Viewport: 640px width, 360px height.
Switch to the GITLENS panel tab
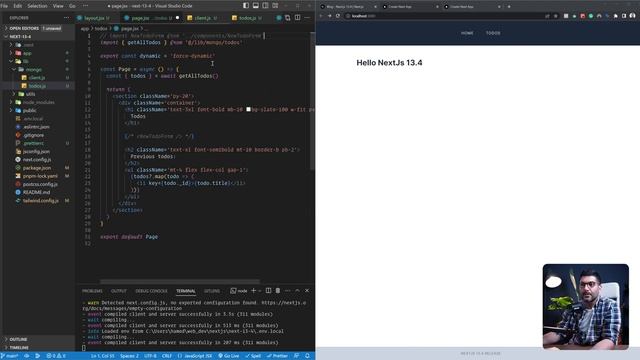pyautogui.click(x=212, y=291)
